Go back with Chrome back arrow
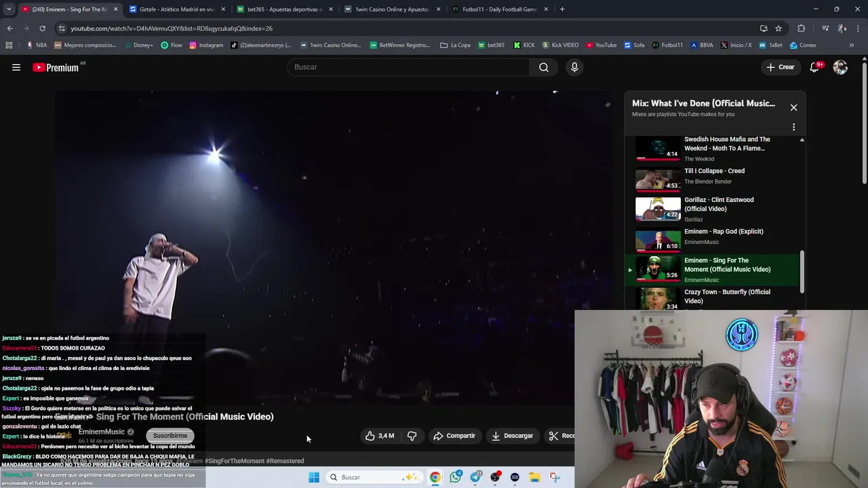Image resolution: width=868 pixels, height=488 pixels. tap(9, 28)
